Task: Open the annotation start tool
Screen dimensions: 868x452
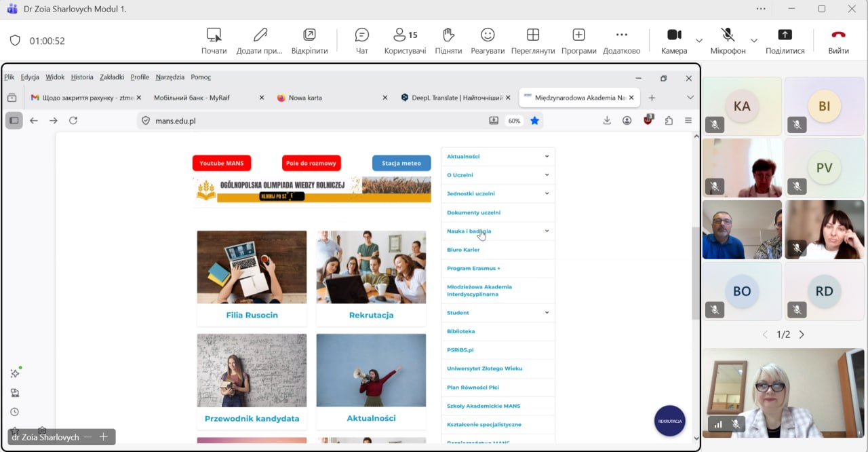Action: (214, 41)
